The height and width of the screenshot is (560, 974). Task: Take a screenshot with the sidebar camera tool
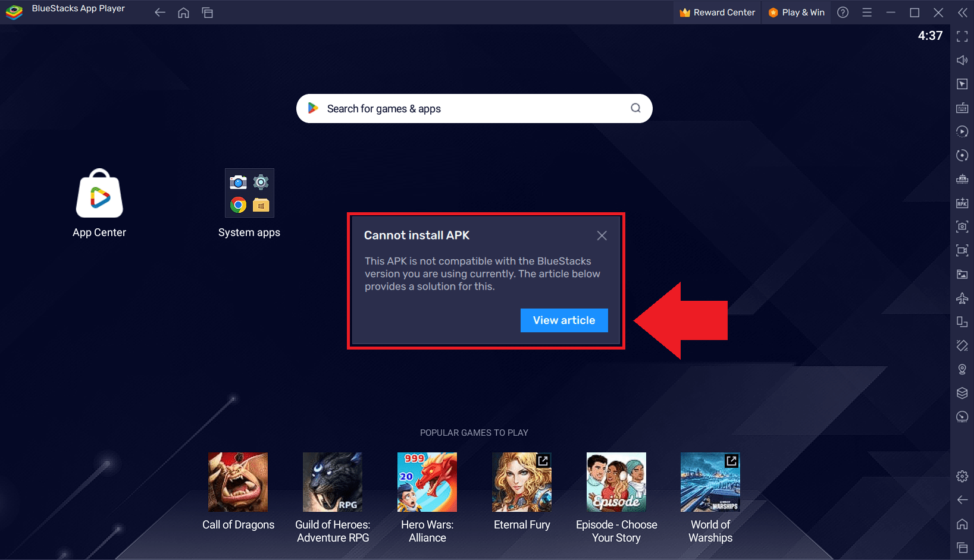pos(962,226)
